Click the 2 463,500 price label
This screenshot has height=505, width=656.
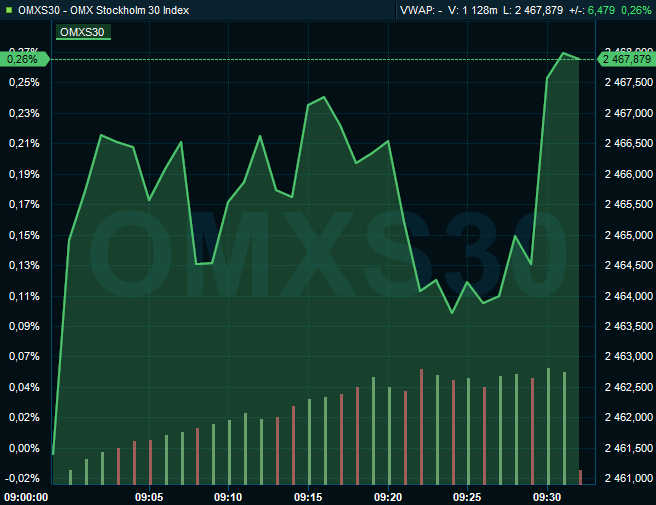[x=629, y=326]
